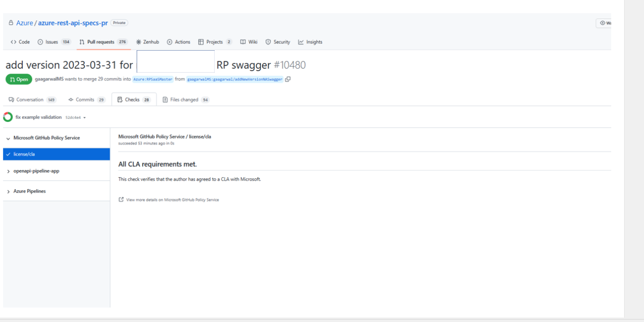Click the Azure organization link
Viewport: 644px width, 322px height.
24,23
